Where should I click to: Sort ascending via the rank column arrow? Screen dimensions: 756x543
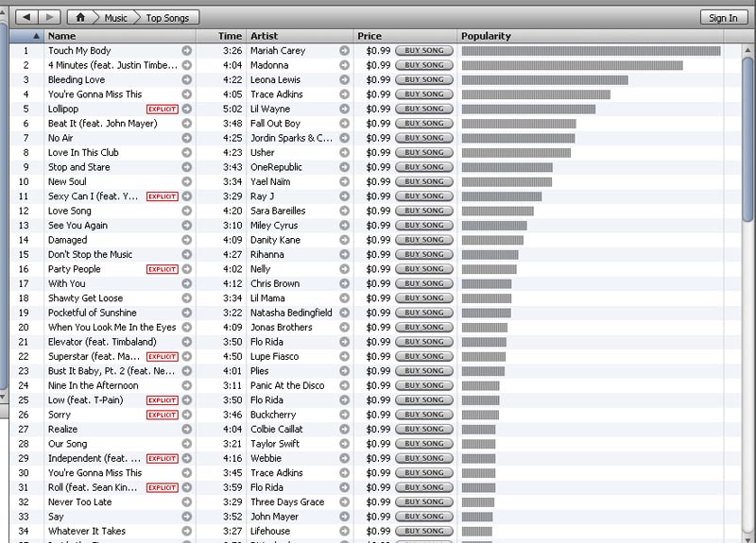36,36
